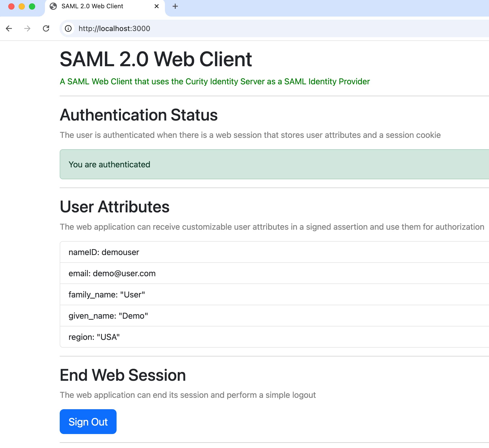The height and width of the screenshot is (448, 489).
Task: Click the green maximize traffic light
Action: pos(32,6)
